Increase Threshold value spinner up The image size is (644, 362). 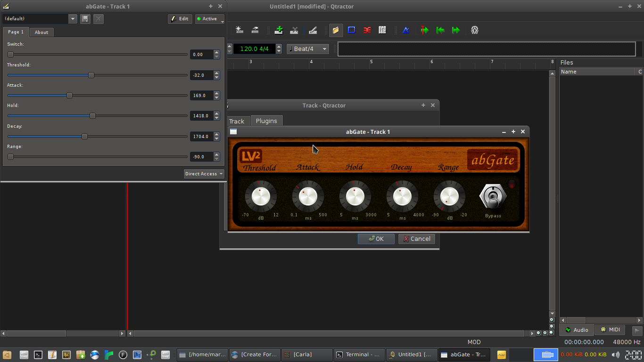[217, 73]
